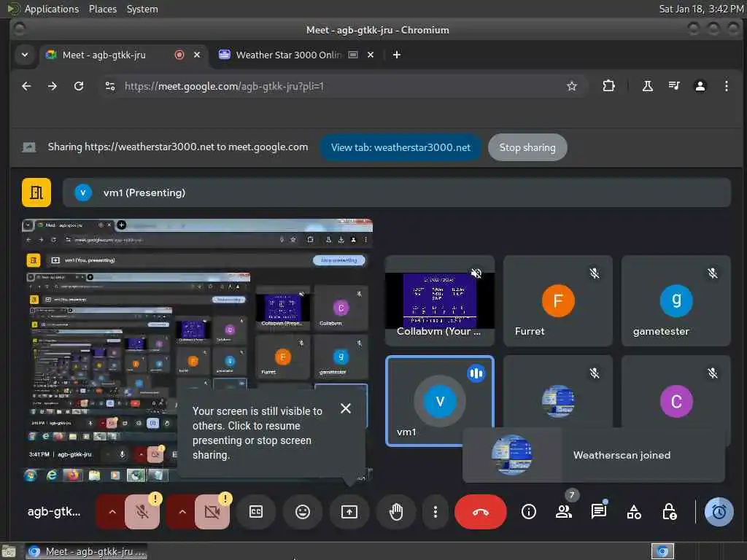
Task: Toggle closed captions CC button
Action: 256,512
